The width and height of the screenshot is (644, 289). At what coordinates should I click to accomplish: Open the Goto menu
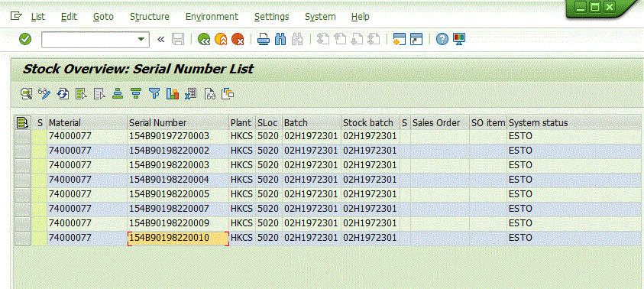103,17
